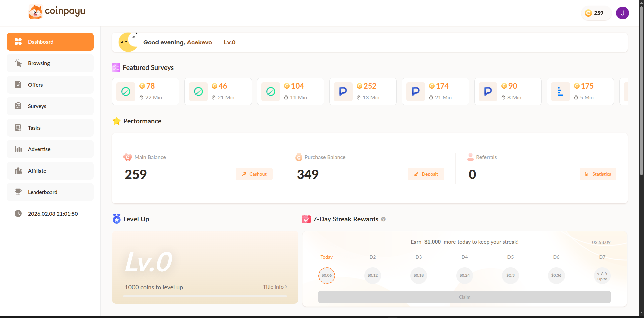
Task: Open the 252-coin Prime survey card
Action: (x=363, y=91)
